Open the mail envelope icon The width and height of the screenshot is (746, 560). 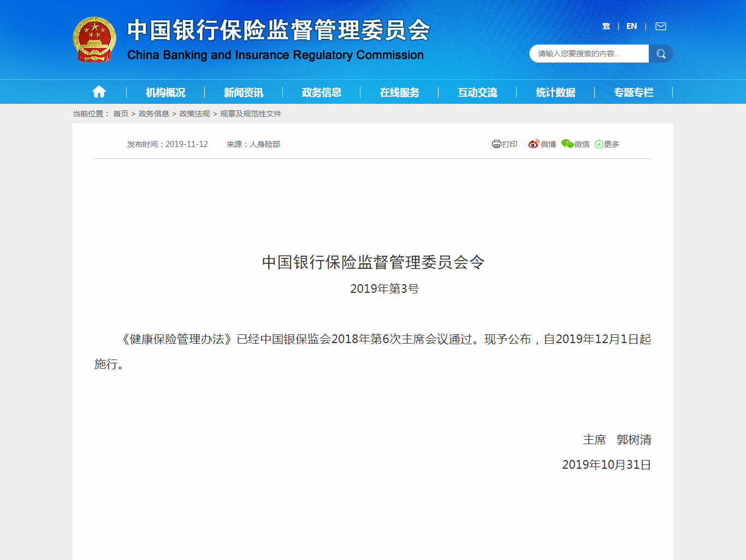click(x=661, y=26)
